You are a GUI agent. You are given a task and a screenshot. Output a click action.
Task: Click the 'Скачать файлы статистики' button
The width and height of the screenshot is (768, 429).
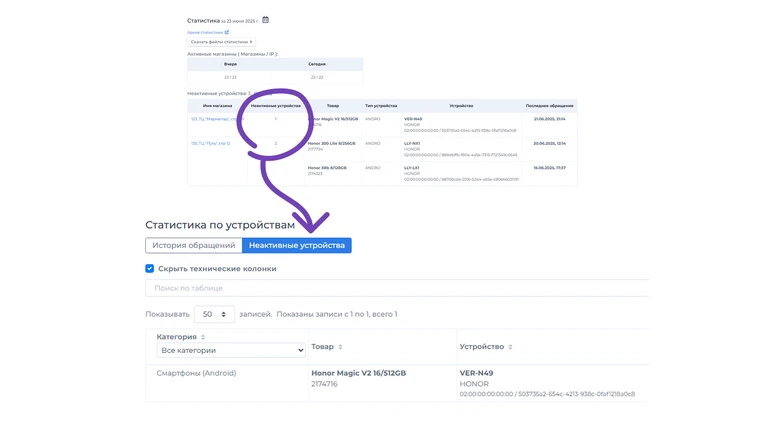pos(221,42)
